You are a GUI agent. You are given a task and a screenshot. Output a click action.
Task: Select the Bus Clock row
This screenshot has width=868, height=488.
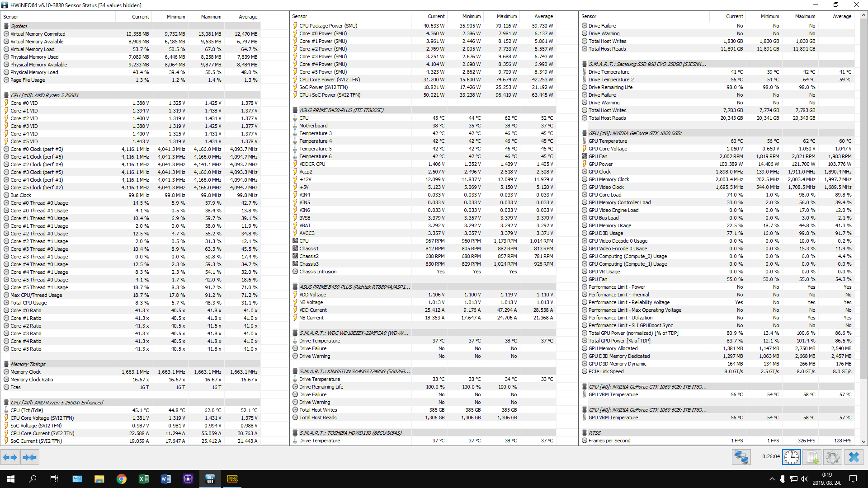(x=130, y=195)
